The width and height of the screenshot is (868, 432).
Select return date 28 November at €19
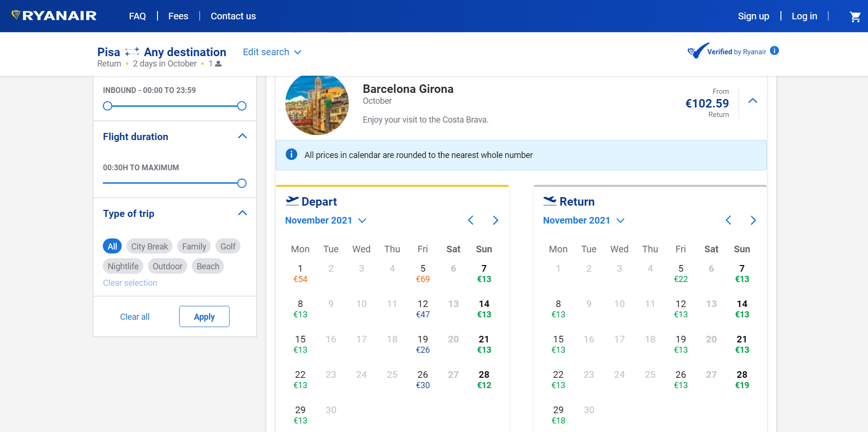[742, 380]
